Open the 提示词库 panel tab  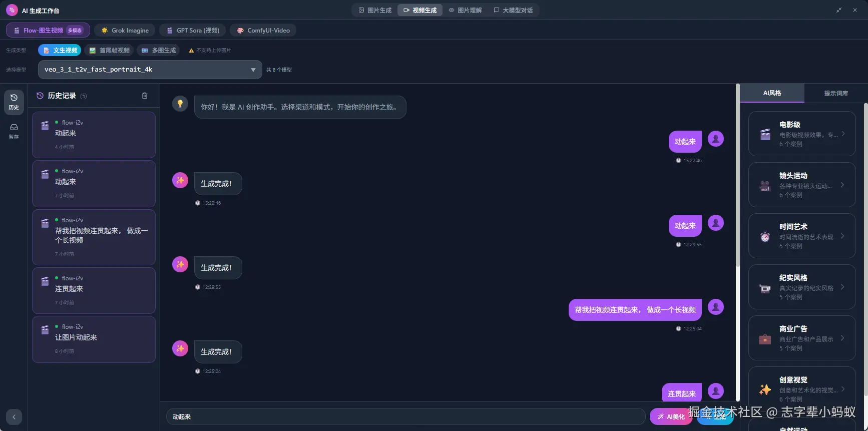click(836, 93)
